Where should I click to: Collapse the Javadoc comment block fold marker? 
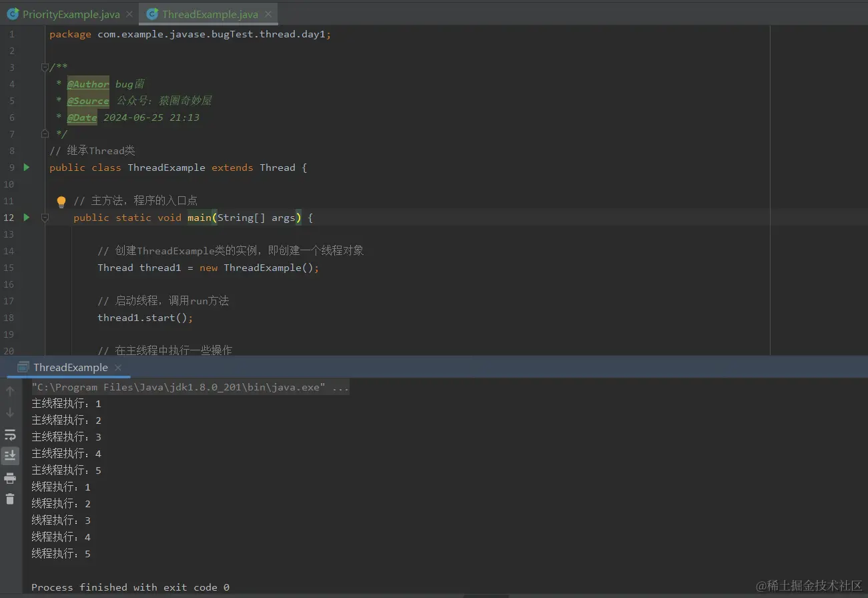coord(45,67)
